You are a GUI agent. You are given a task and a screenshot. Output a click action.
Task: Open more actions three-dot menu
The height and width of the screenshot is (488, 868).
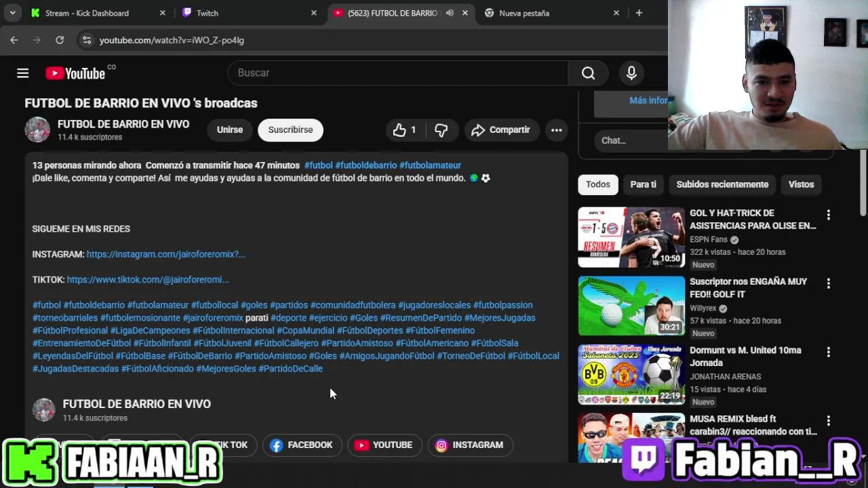556,130
